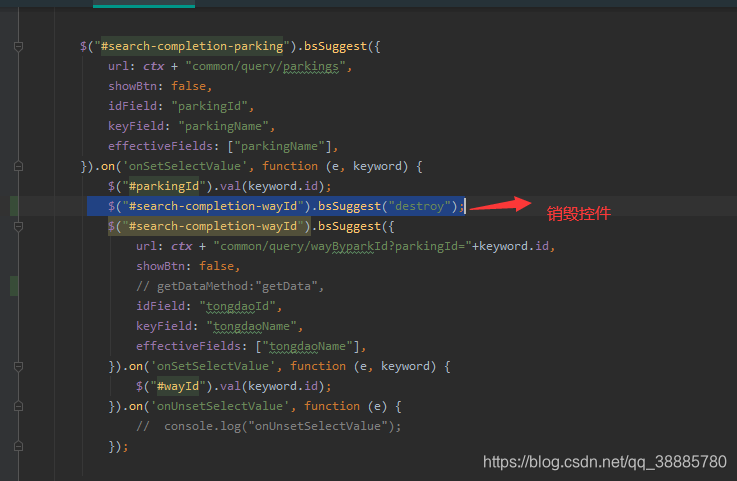The height and width of the screenshot is (481, 737).
Task: Click showBtn: false above idField "parkingId"
Action: pyautogui.click(x=160, y=86)
